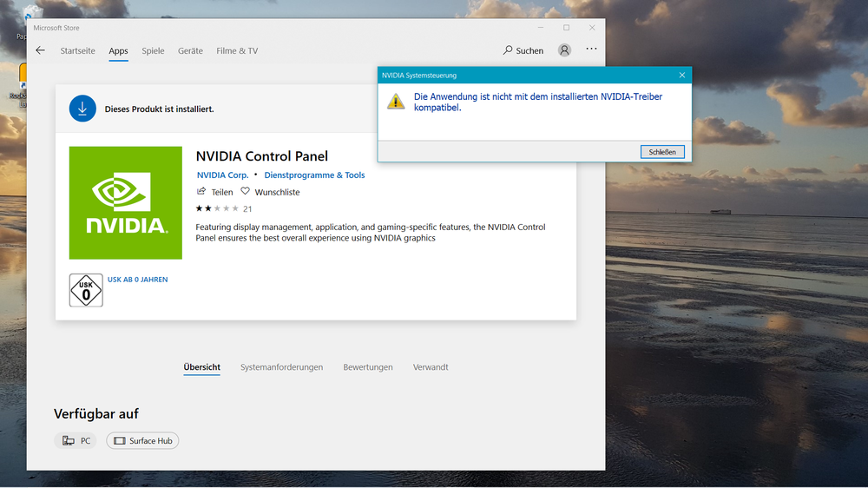Viewport: 868px width, 488px height.
Task: Select the Surface Hub device chip
Action: pyautogui.click(x=143, y=441)
